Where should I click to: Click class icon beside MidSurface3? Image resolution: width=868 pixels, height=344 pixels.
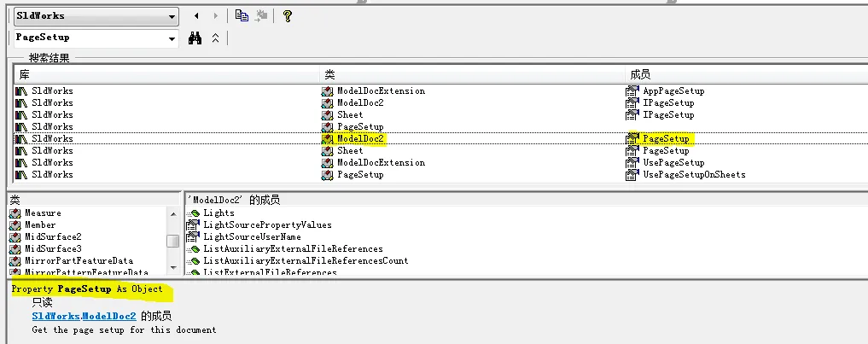[x=15, y=248]
